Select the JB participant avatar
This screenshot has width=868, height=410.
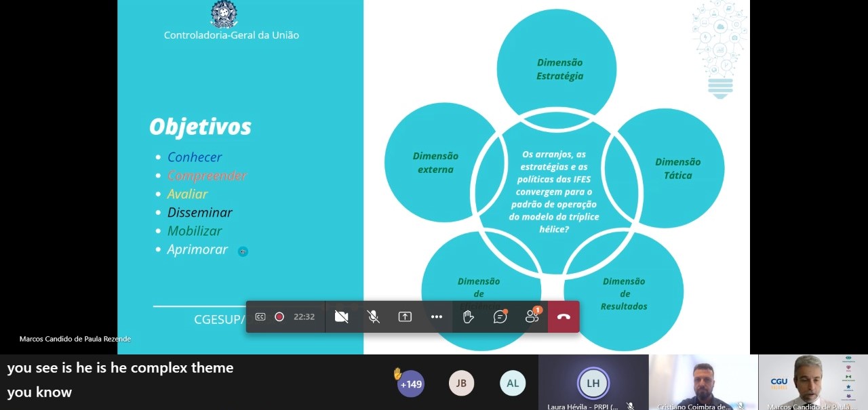coord(461,384)
